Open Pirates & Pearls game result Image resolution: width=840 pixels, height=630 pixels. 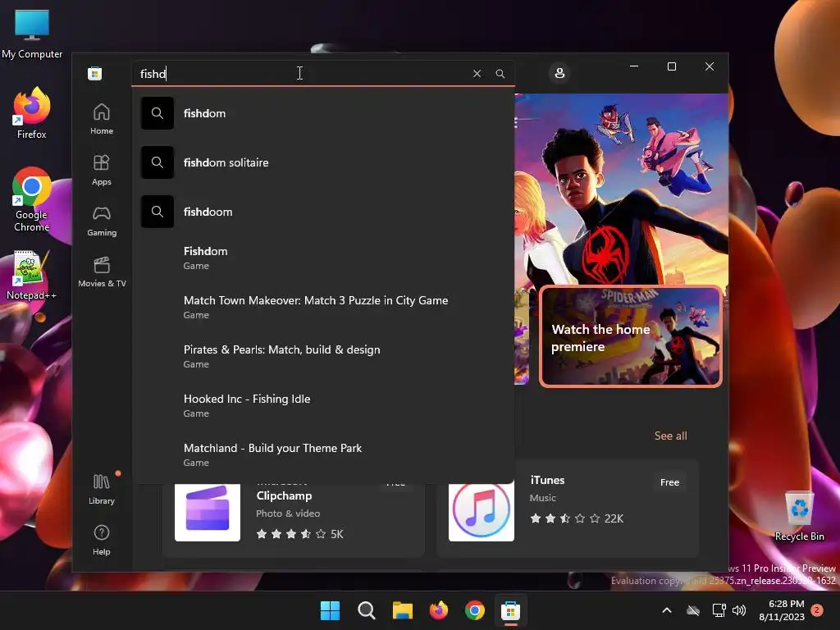coord(323,356)
